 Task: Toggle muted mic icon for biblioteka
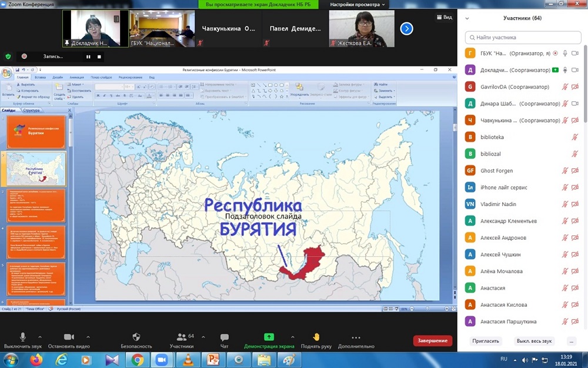[574, 137]
